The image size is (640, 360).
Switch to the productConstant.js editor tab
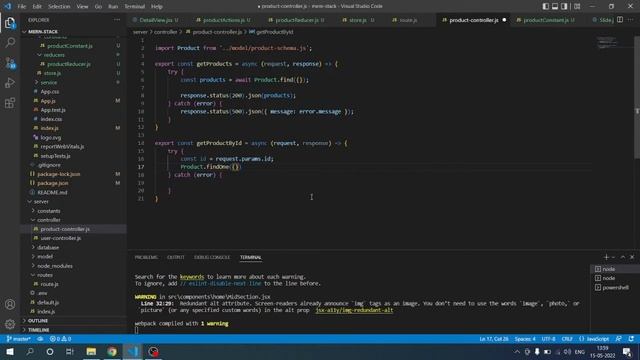click(x=546, y=20)
